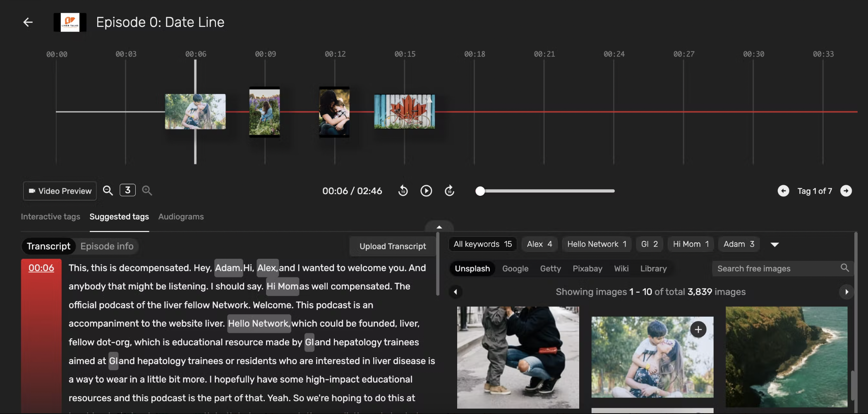Expand more keywords with the dropdown arrow

click(775, 245)
